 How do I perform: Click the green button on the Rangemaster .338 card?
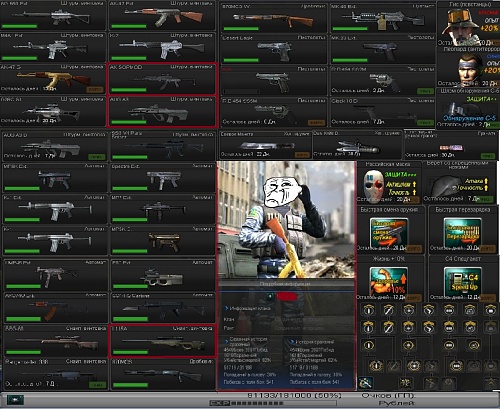click(x=97, y=385)
